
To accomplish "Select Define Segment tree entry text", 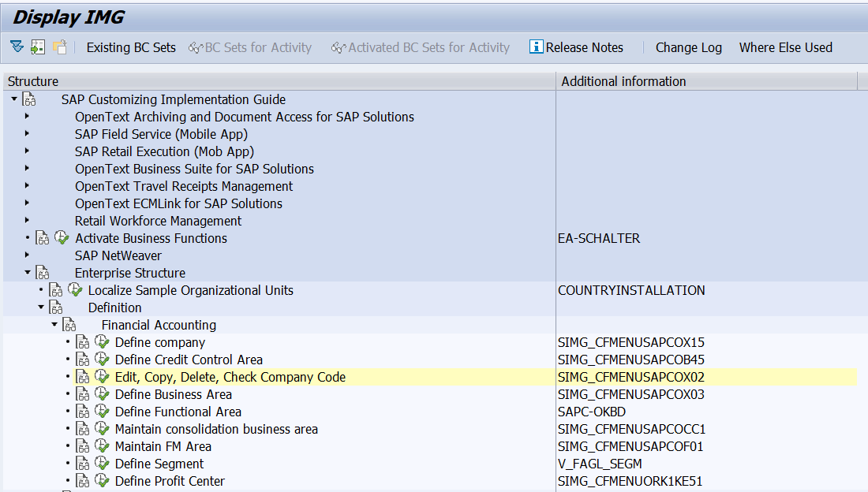I will tap(159, 464).
